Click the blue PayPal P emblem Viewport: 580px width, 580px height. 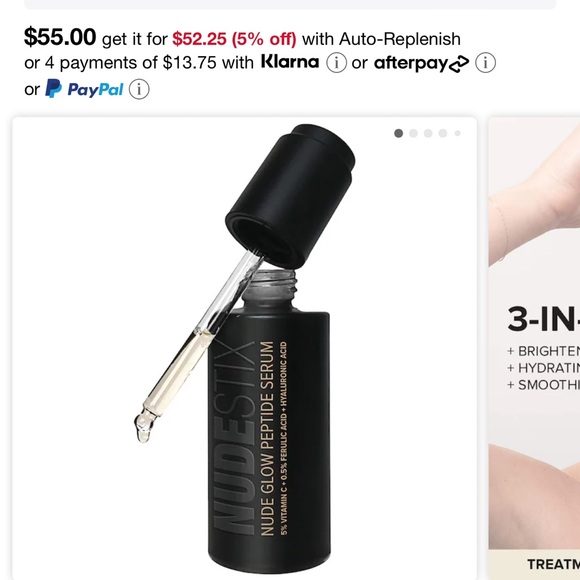click(x=53, y=88)
